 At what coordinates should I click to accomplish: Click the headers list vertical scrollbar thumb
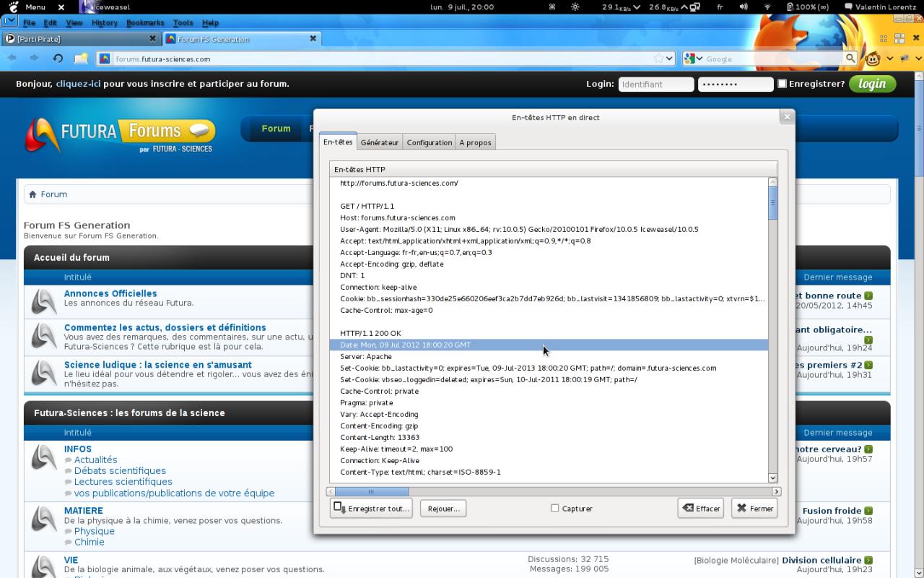773,203
